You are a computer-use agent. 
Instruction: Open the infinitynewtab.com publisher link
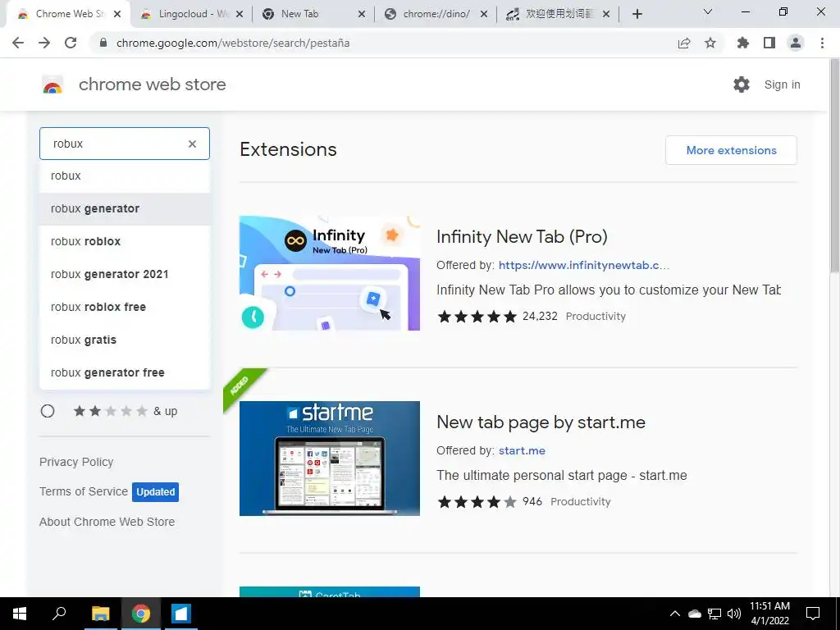point(584,265)
